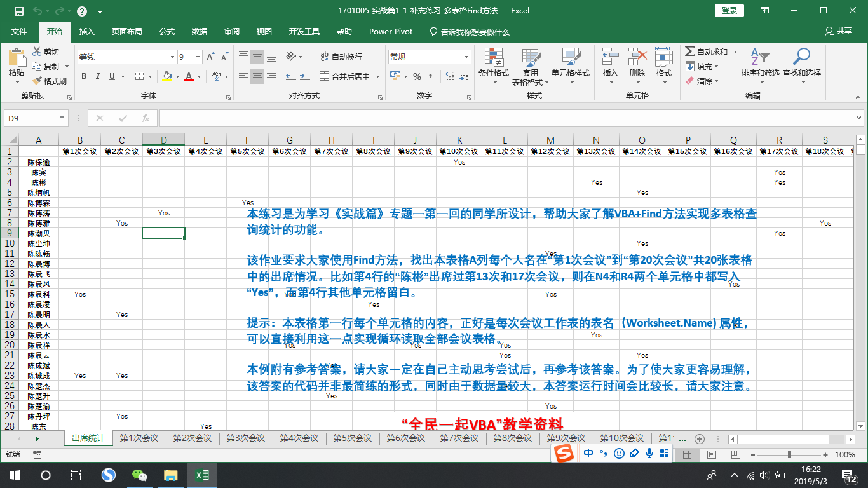This screenshot has height=488, width=868.
Task: Expand the Merge & Center (合并后居中) arrow
Action: (x=377, y=76)
